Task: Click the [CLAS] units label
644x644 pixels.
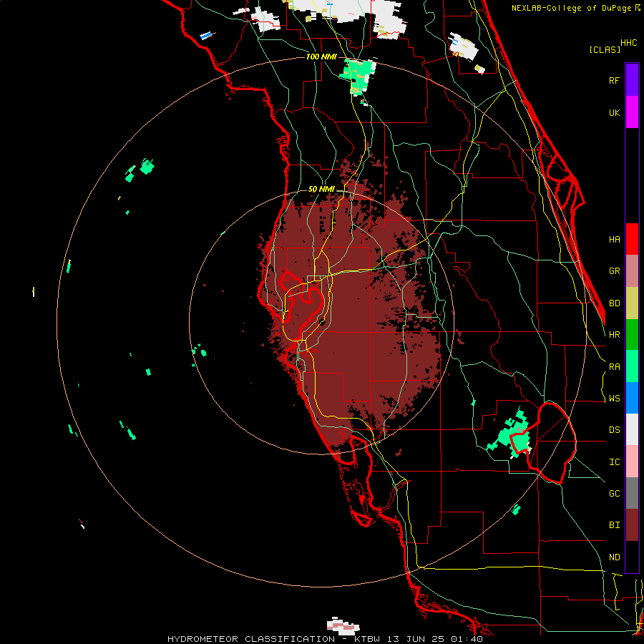Action: coord(604,49)
